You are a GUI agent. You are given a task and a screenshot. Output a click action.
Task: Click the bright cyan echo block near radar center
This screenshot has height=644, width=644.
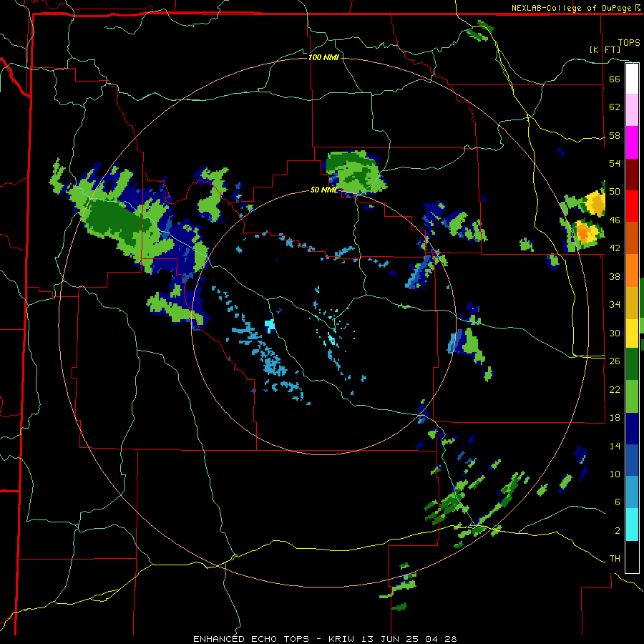270,326
